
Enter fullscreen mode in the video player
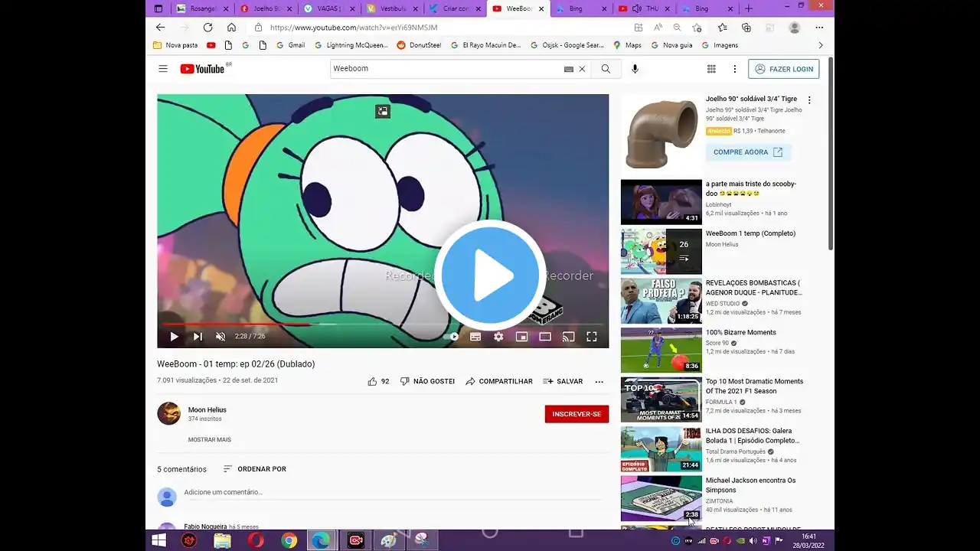point(591,337)
